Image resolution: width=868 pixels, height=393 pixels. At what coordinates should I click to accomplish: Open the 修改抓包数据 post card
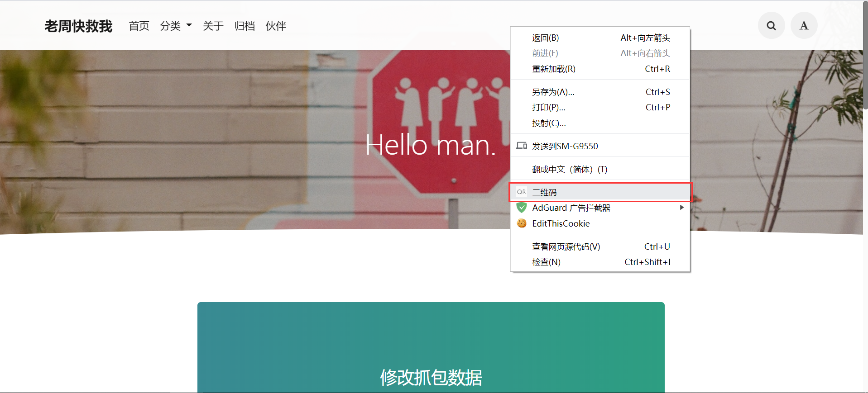click(x=431, y=347)
